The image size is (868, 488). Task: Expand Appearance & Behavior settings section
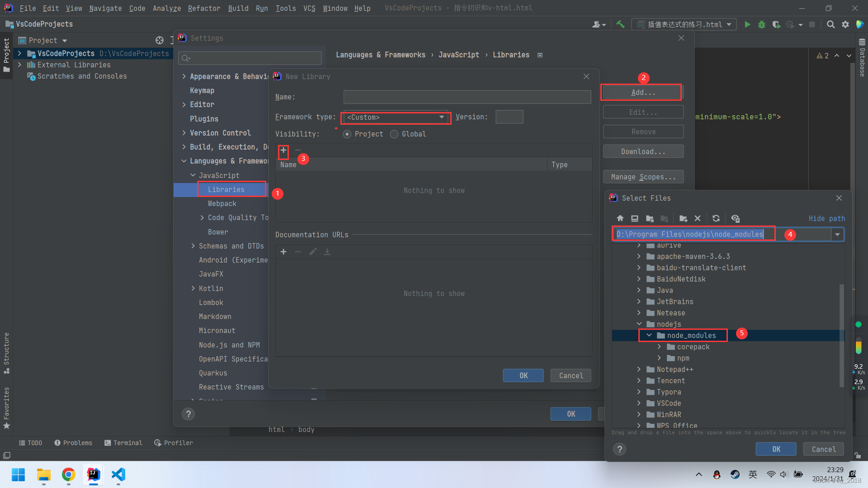click(184, 76)
